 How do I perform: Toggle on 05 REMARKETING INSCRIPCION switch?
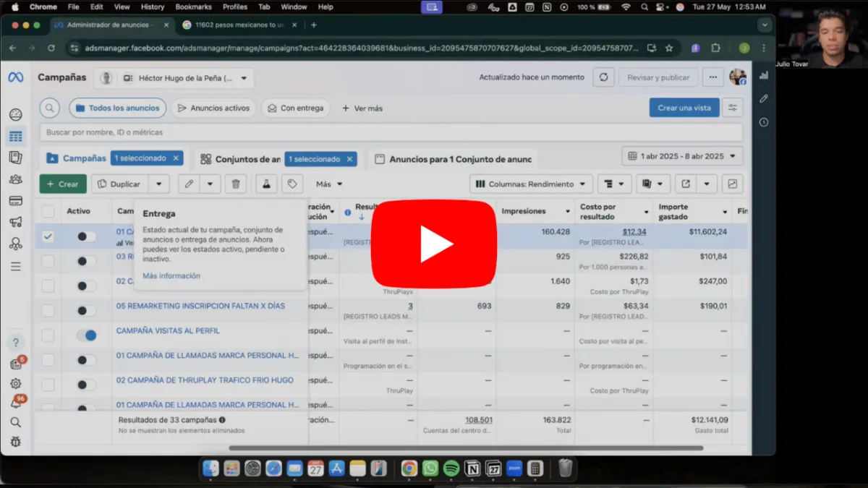point(87,311)
